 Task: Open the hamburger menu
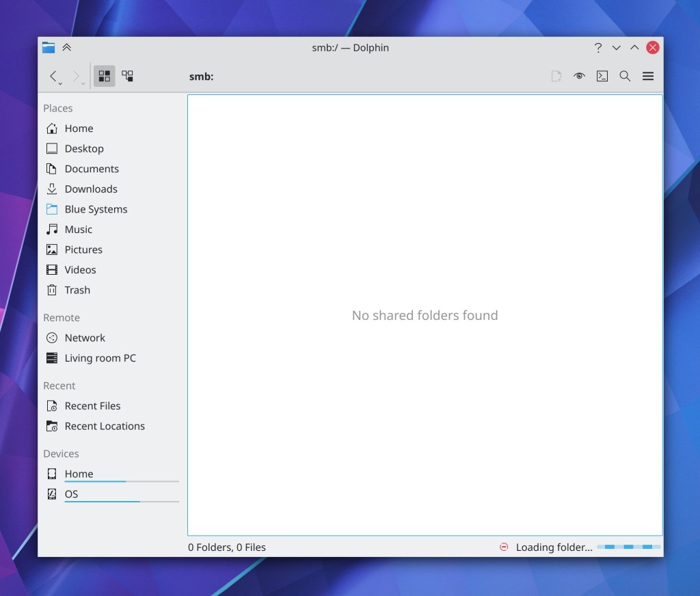click(648, 77)
